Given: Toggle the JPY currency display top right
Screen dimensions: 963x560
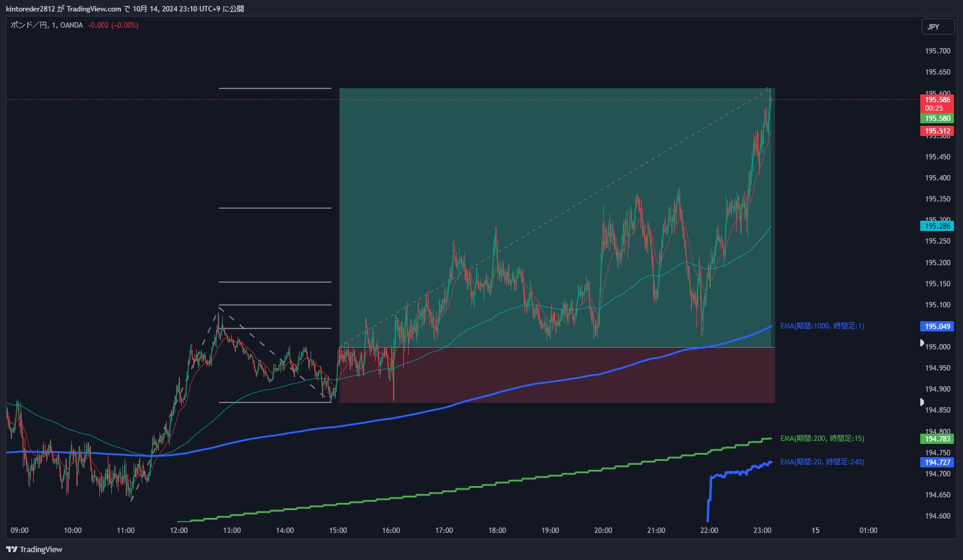Looking at the screenshot, I should [938, 26].
